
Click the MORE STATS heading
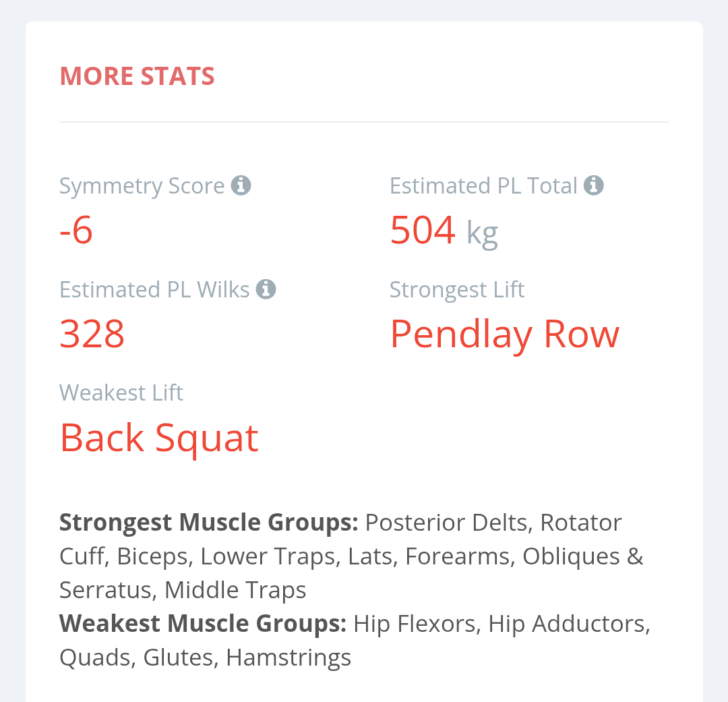coord(137,76)
